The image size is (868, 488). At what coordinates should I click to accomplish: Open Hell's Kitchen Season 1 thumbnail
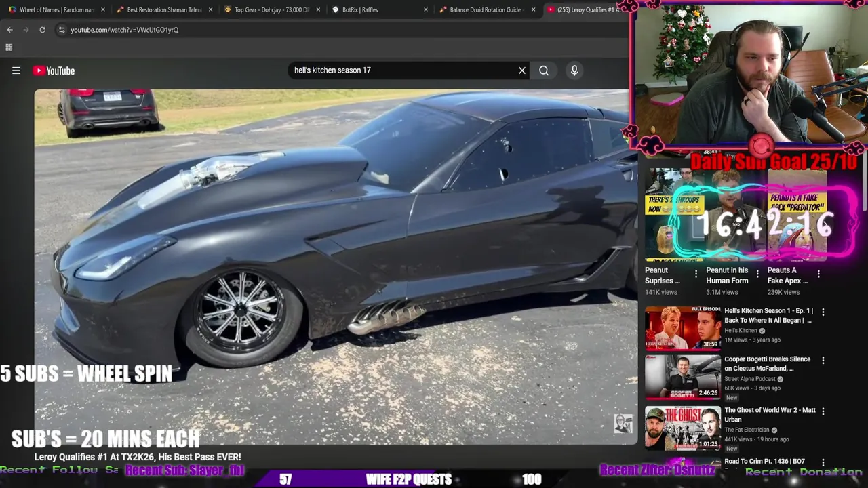click(683, 327)
